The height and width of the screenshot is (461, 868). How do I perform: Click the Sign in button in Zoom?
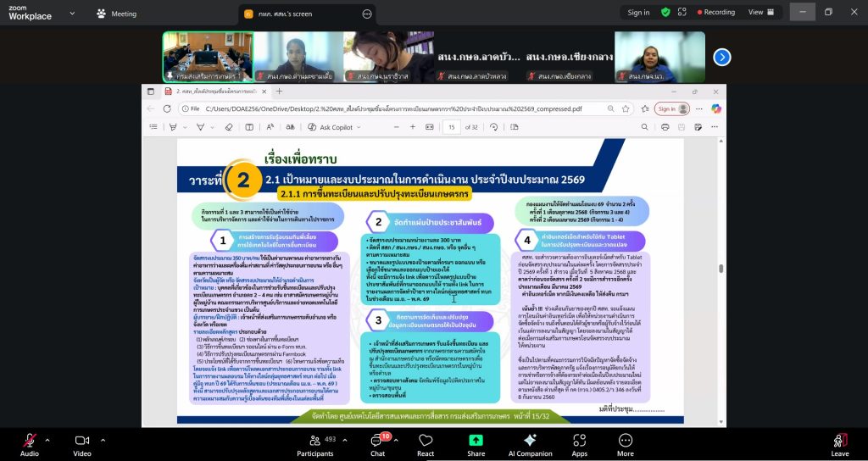click(638, 13)
